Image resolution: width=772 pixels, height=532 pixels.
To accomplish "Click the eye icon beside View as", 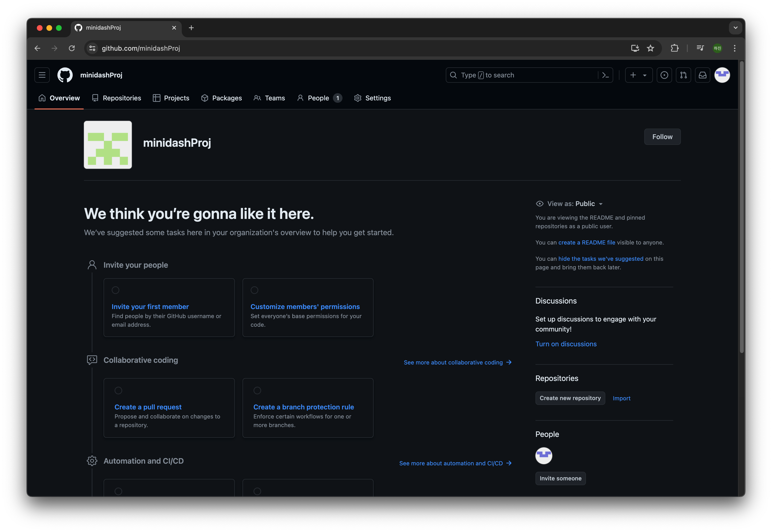I will click(539, 204).
